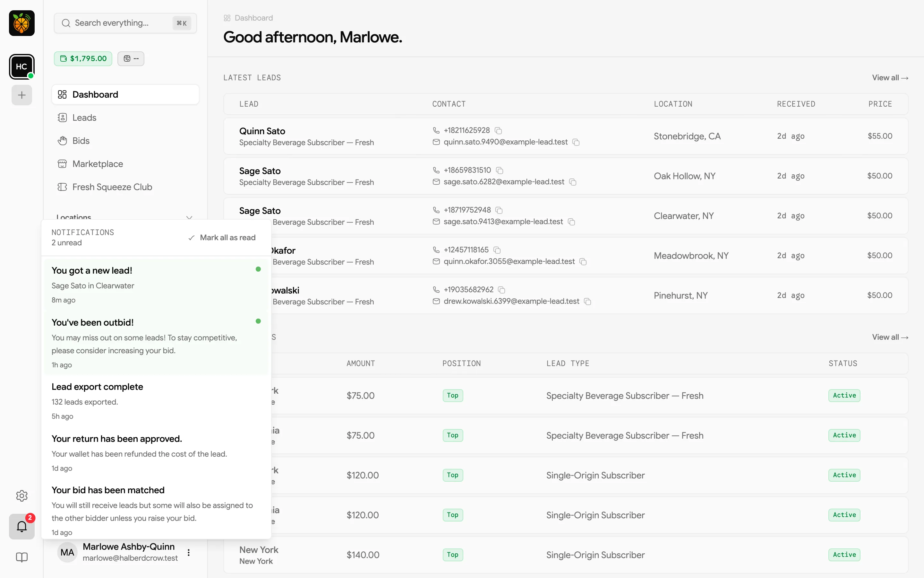View all latest leads
Viewport: 924px width, 578px height.
(890, 78)
